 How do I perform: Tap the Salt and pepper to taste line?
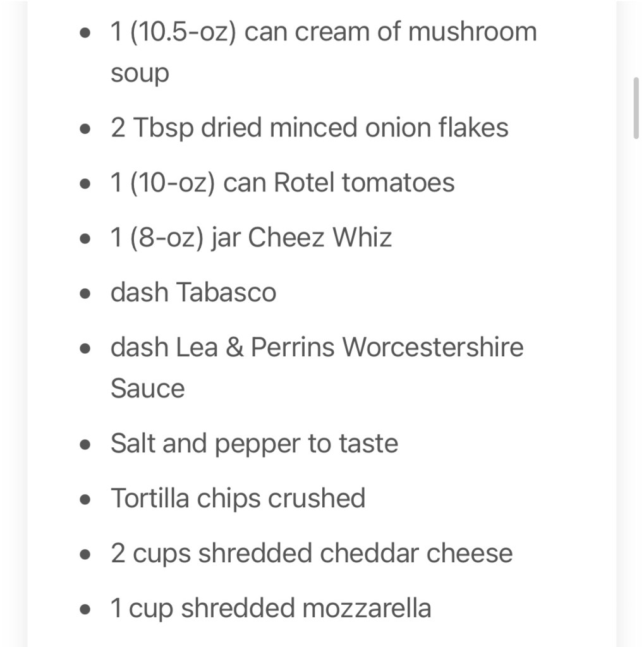coord(254,444)
